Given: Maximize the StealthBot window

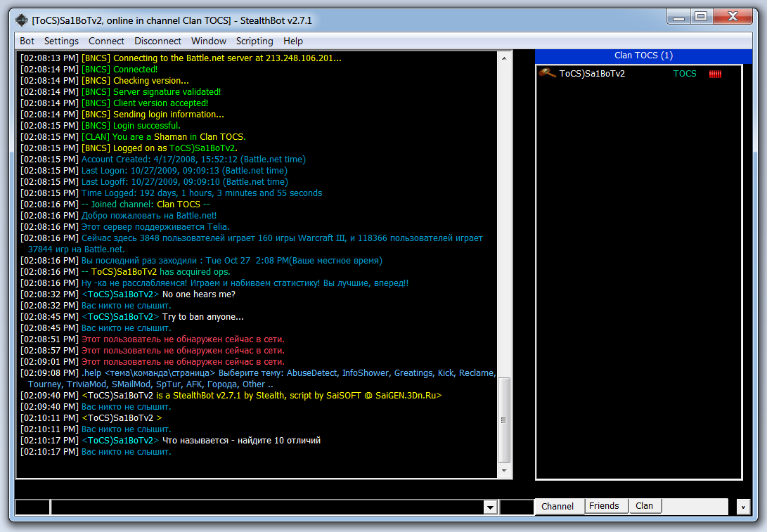Looking at the screenshot, I should click(701, 17).
